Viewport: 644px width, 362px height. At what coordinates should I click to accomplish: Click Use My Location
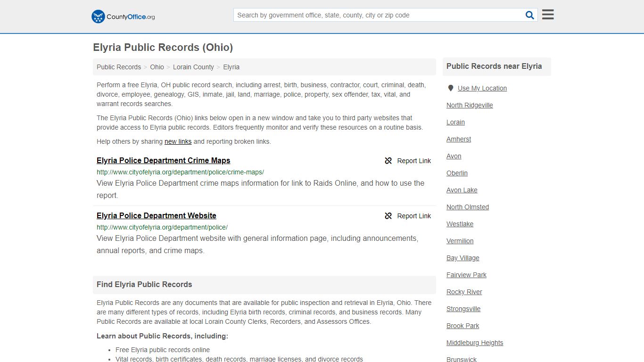coord(482,88)
